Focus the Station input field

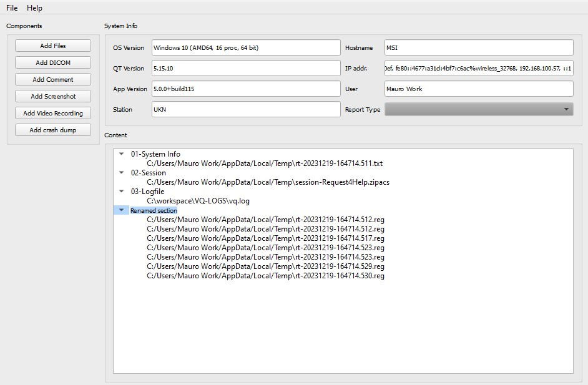pos(246,109)
